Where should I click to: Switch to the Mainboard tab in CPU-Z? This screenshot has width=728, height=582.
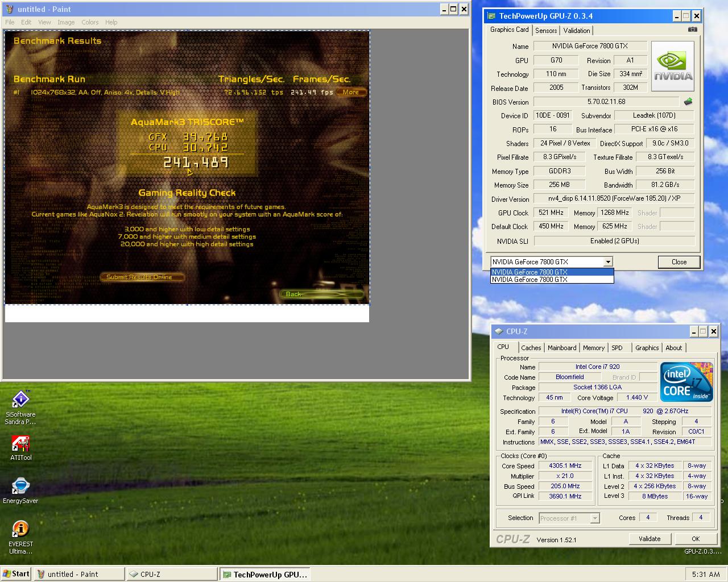[562, 348]
